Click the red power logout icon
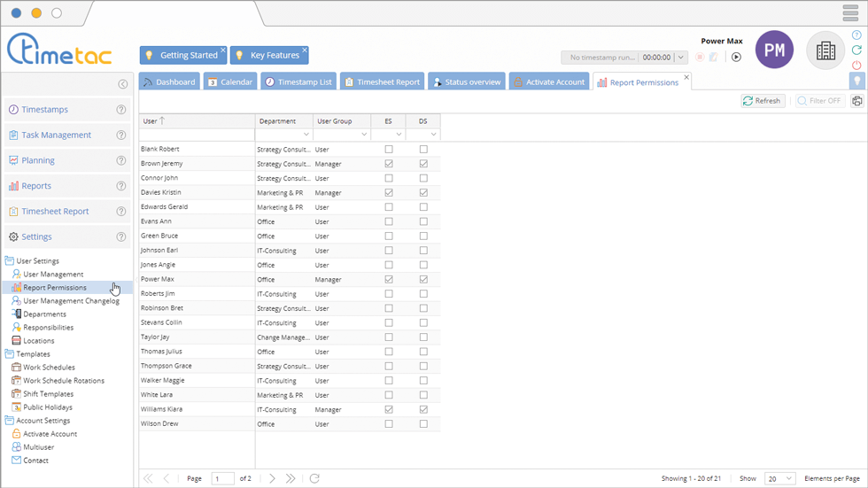The height and width of the screenshot is (488, 868). [x=856, y=65]
